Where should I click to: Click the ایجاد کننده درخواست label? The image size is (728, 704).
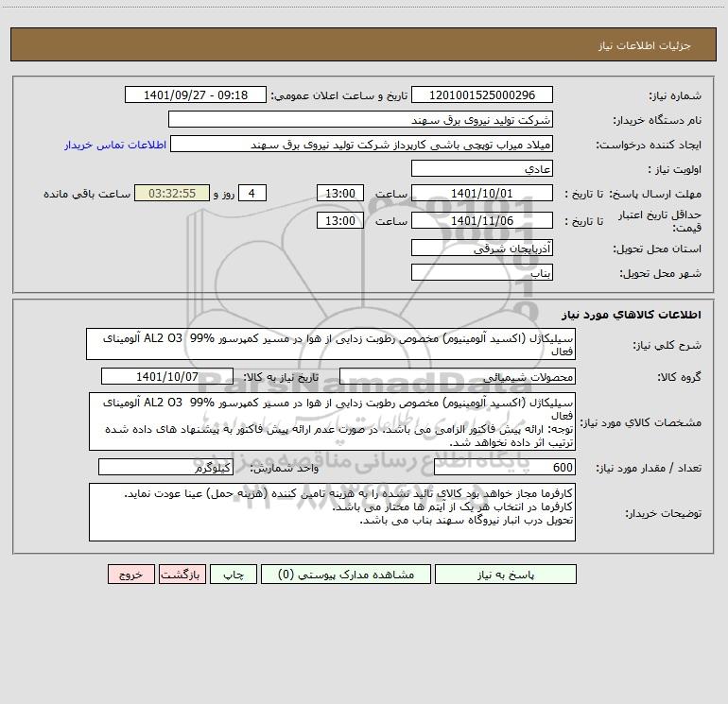coord(649,145)
